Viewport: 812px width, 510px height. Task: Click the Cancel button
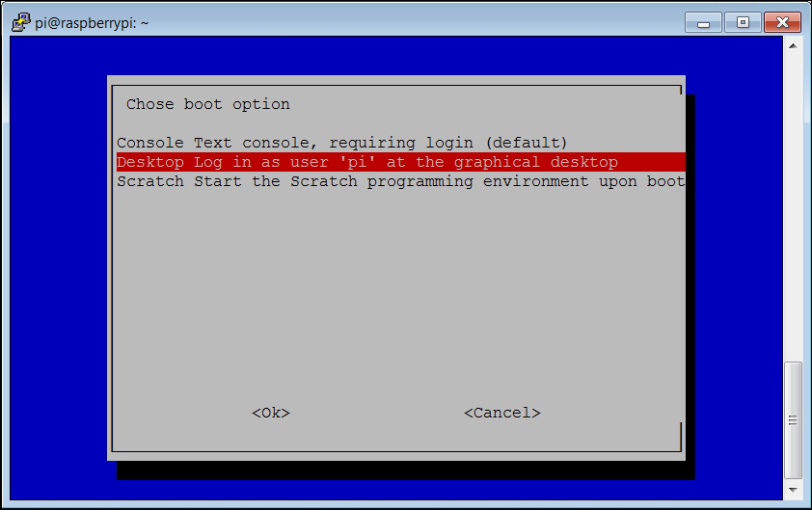tap(502, 413)
